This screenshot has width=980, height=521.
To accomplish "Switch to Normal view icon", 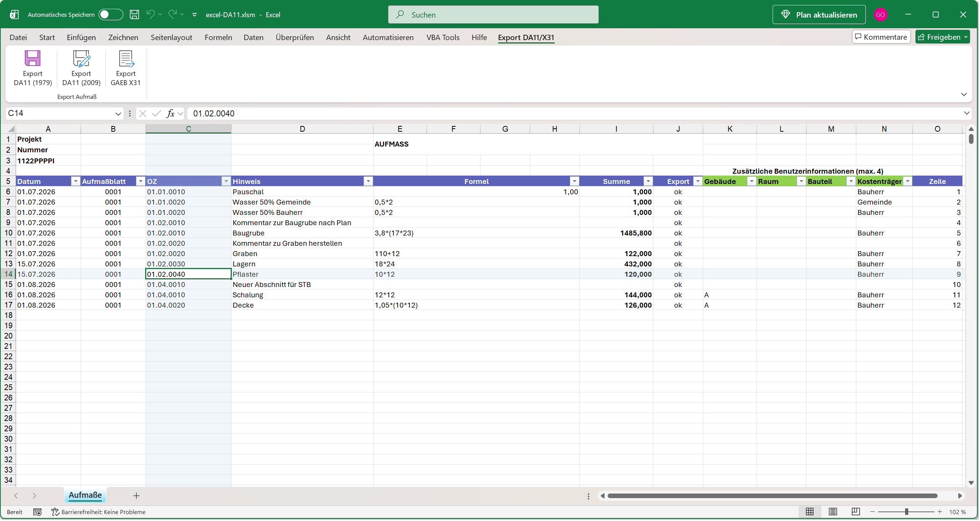I will point(810,512).
